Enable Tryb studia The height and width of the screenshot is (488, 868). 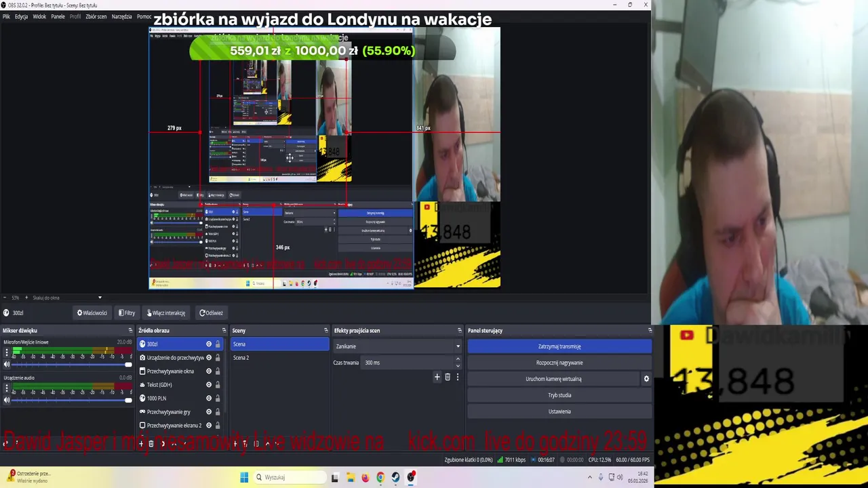coord(559,395)
